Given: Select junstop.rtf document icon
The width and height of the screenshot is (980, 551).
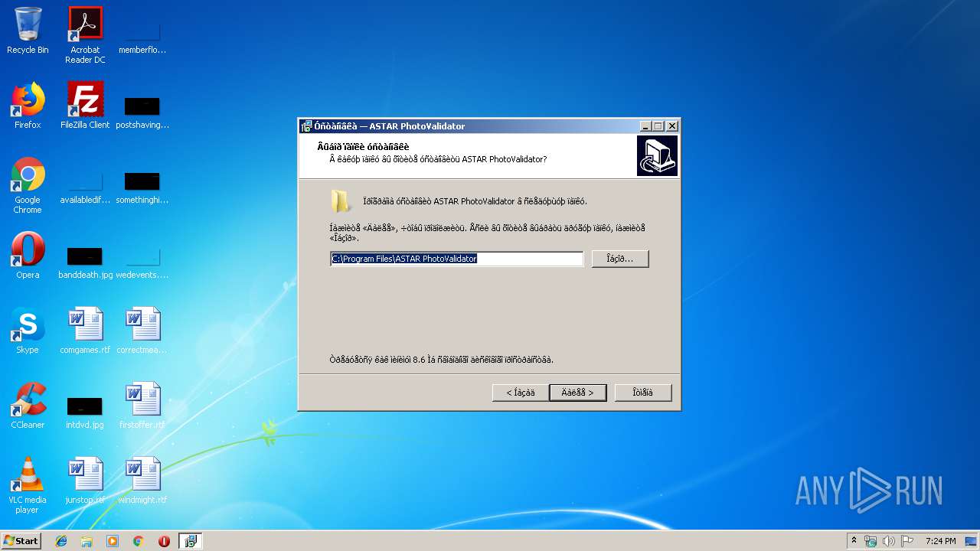Looking at the screenshot, I should [85, 480].
